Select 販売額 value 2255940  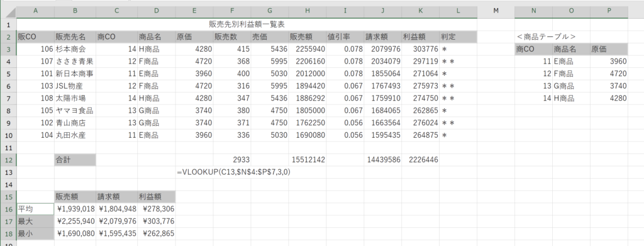click(x=307, y=49)
